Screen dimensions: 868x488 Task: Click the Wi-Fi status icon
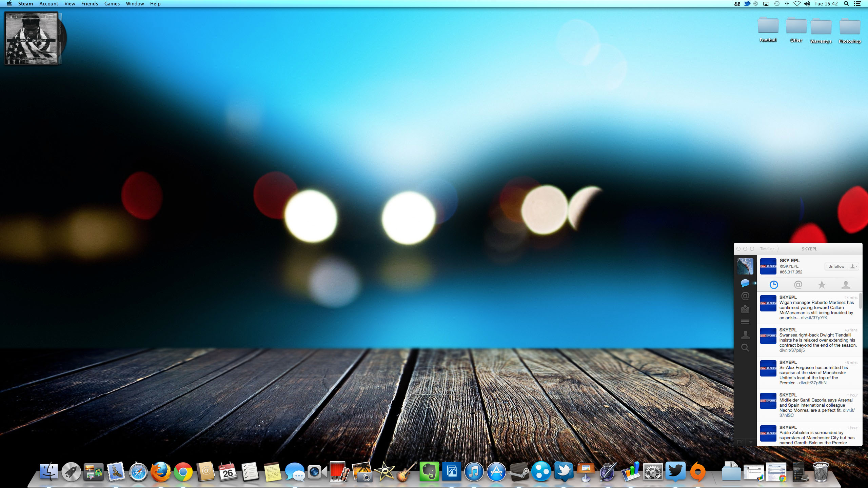click(797, 4)
